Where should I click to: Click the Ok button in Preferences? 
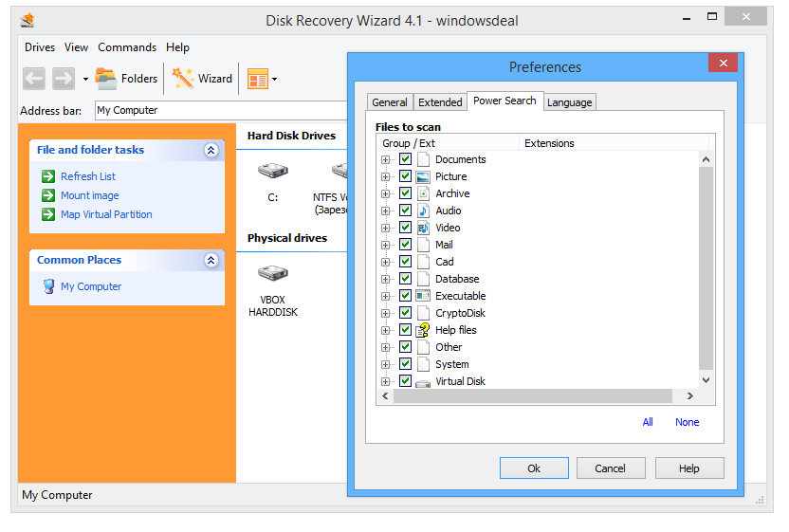(534, 468)
